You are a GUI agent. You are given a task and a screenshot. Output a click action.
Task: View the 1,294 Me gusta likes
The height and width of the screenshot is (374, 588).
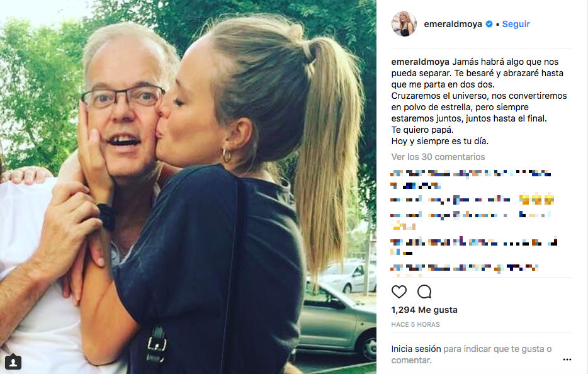coord(424,310)
